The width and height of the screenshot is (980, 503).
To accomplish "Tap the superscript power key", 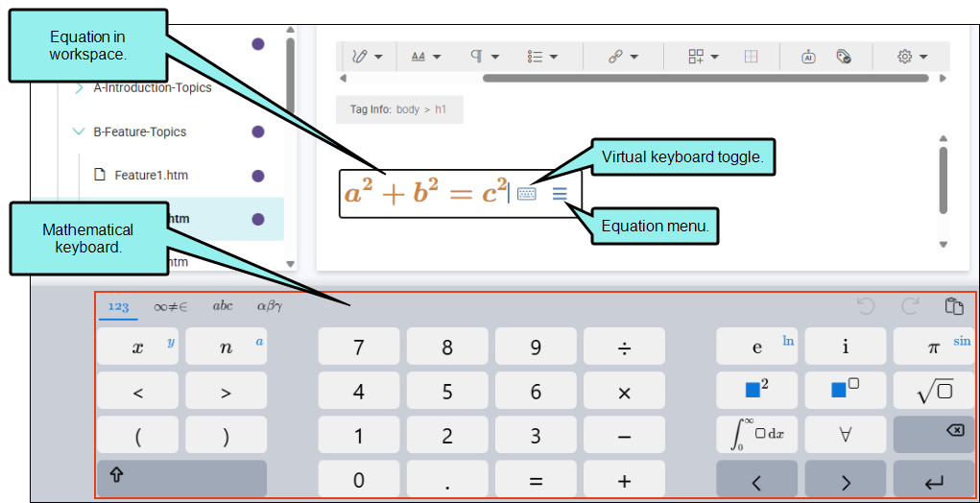I will pyautogui.click(x=846, y=391).
